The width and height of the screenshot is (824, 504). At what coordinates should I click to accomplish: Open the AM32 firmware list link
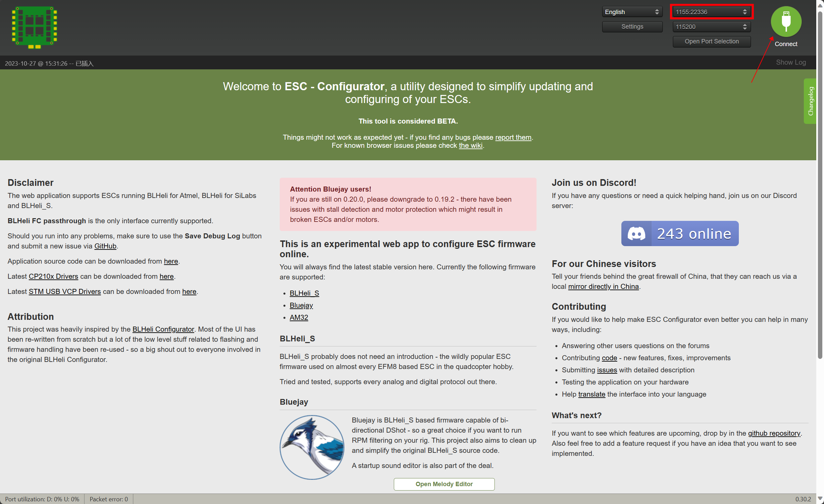click(299, 317)
